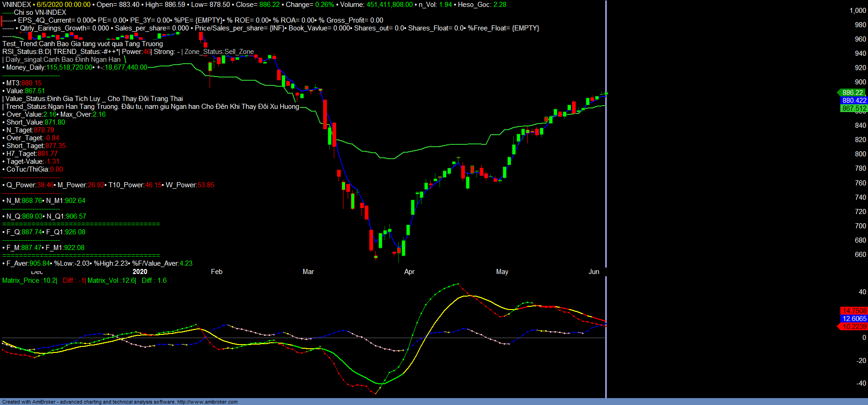This screenshot has height=405, width=868.
Task: Select the Feb label on time axis
Action: point(217,272)
